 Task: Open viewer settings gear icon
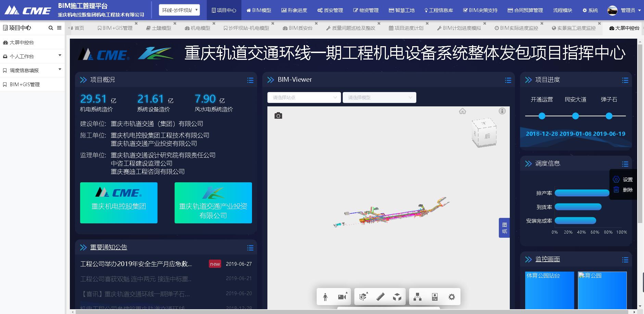coord(452,297)
